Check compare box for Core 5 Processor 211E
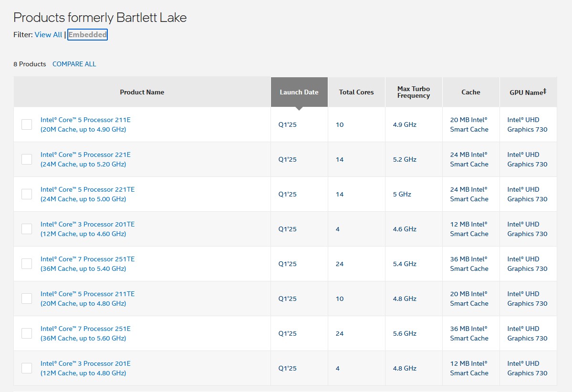Image resolution: width=572 pixels, height=392 pixels. [x=26, y=124]
